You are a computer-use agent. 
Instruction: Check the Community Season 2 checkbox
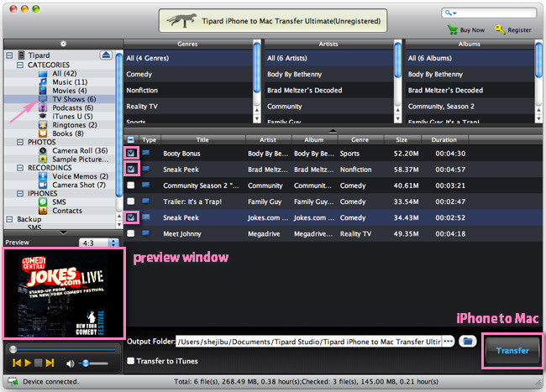[131, 186]
